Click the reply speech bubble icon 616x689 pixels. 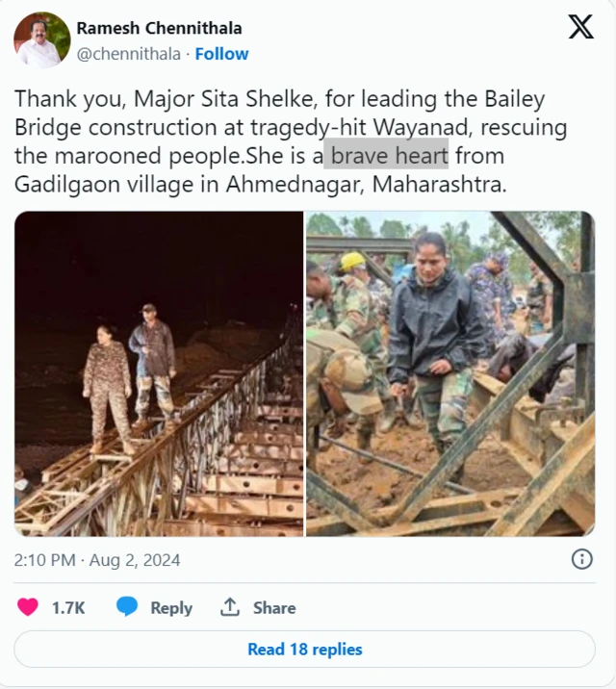click(127, 607)
